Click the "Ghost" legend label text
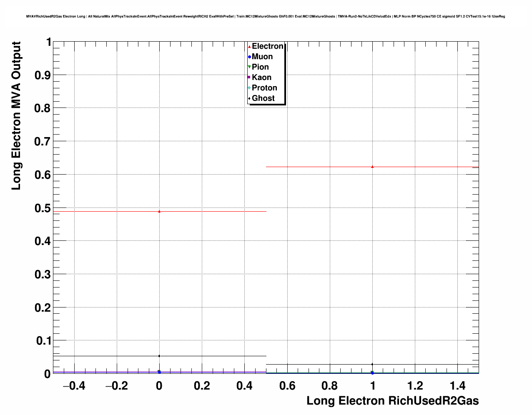Screen dimensions: 532x415 pyautogui.click(x=263, y=98)
